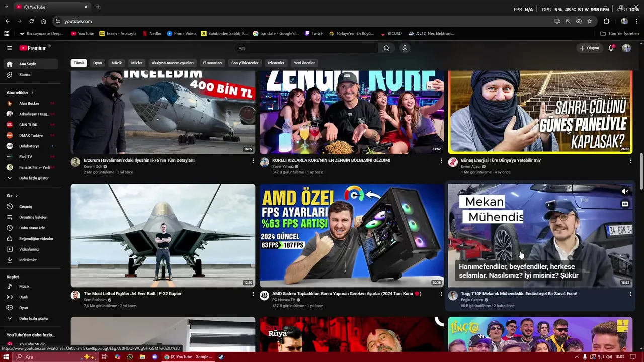Start voice search with microphone icon
This screenshot has height=362, width=644.
click(405, 48)
